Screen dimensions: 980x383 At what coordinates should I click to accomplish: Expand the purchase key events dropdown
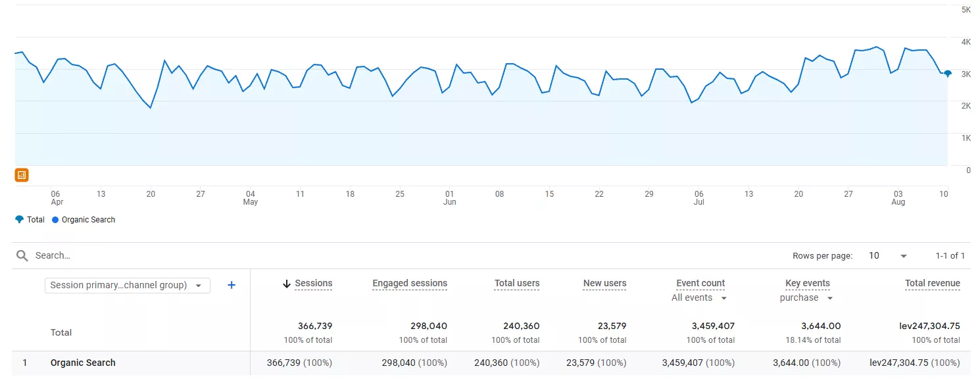[x=806, y=298]
